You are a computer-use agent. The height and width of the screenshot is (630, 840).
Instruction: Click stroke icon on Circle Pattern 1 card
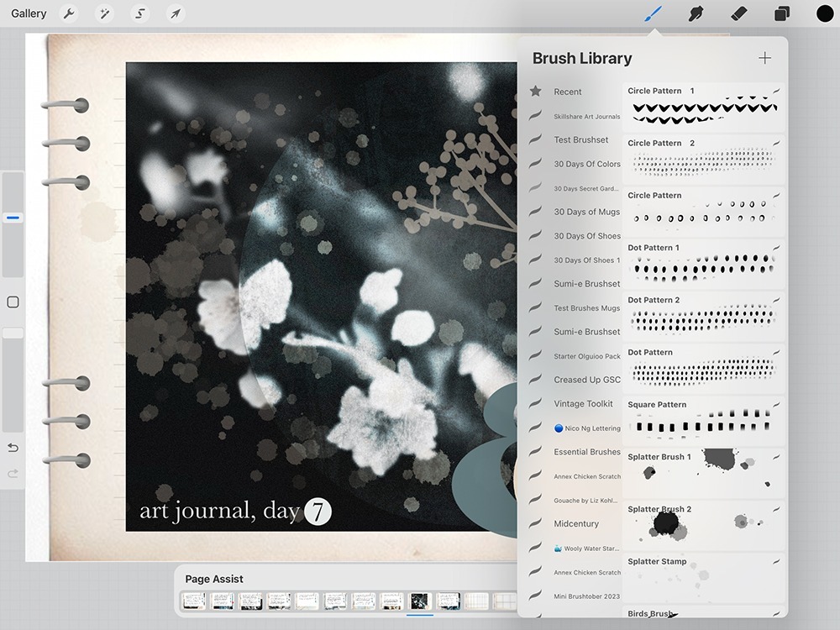click(776, 90)
